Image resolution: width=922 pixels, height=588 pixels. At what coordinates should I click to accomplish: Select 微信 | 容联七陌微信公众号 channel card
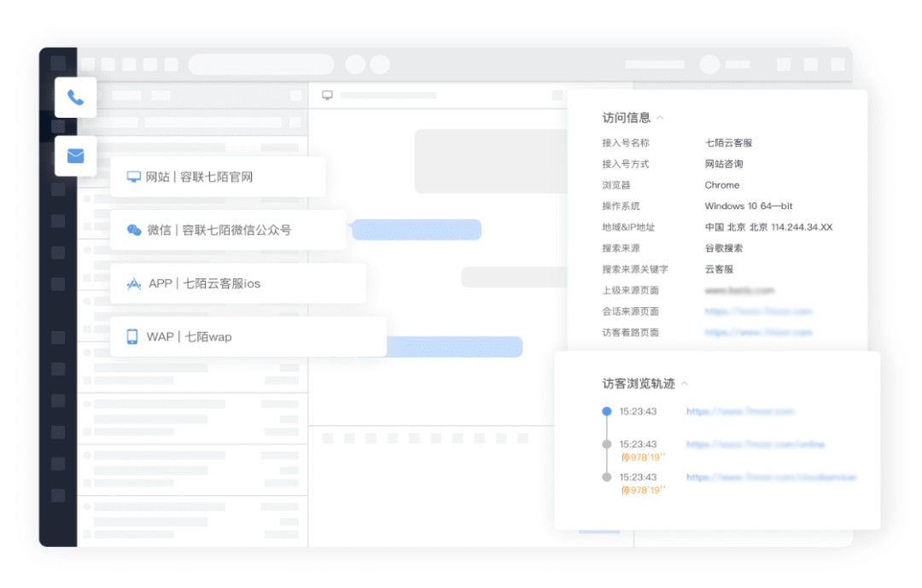click(228, 230)
